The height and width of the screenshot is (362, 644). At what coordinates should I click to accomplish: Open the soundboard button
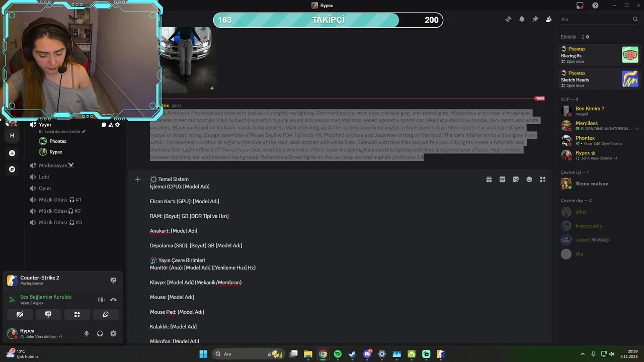[106, 314]
